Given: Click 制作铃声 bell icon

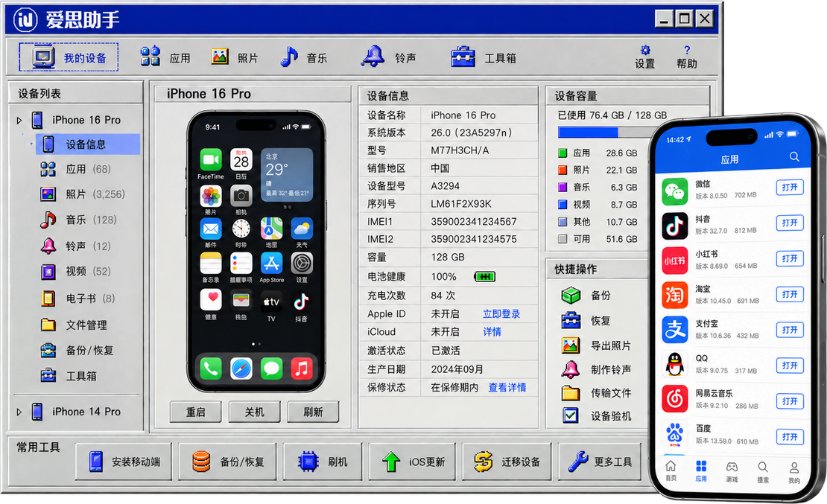Looking at the screenshot, I should tap(571, 369).
